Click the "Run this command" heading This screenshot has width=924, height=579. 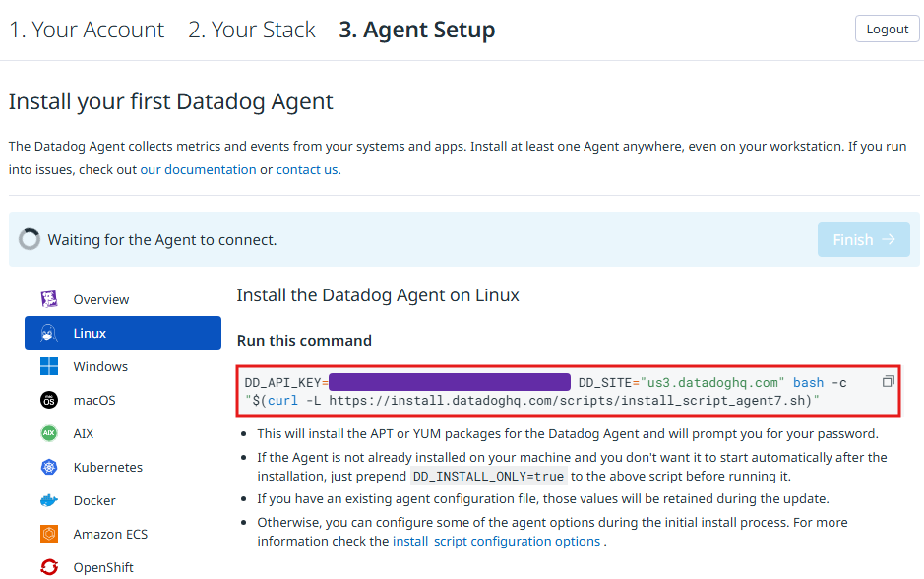304,341
